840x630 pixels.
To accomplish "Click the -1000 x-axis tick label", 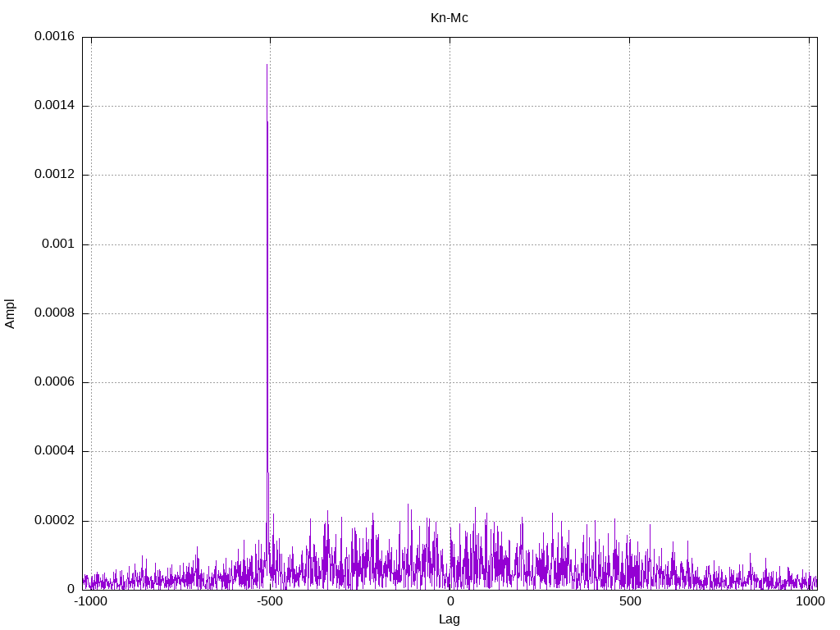I will pos(91,601).
